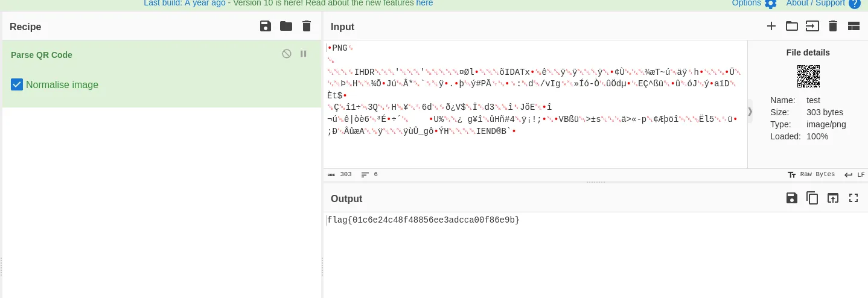Click the QR code file thumbnail
The image size is (868, 298).
pyautogui.click(x=808, y=77)
